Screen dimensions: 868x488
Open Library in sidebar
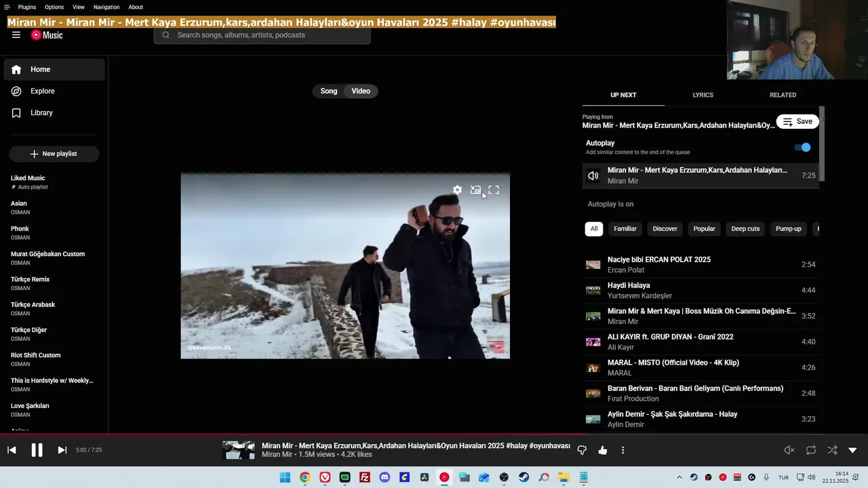click(x=54, y=113)
